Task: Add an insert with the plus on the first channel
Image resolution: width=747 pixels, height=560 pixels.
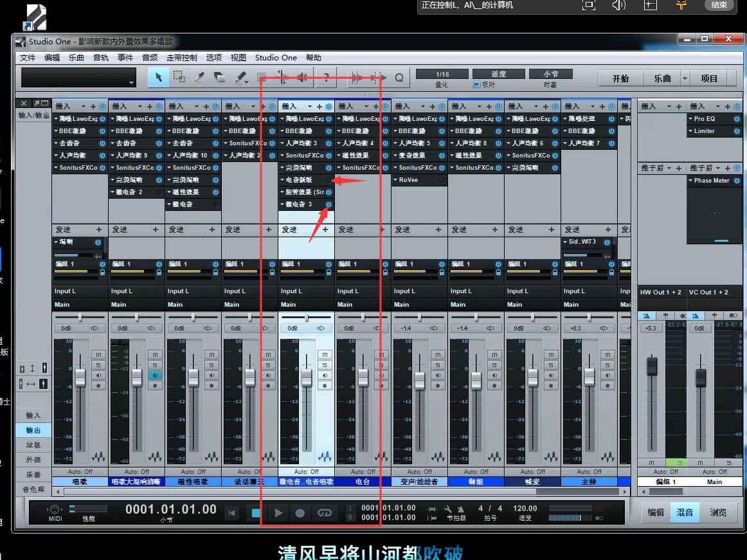Action: (93, 106)
